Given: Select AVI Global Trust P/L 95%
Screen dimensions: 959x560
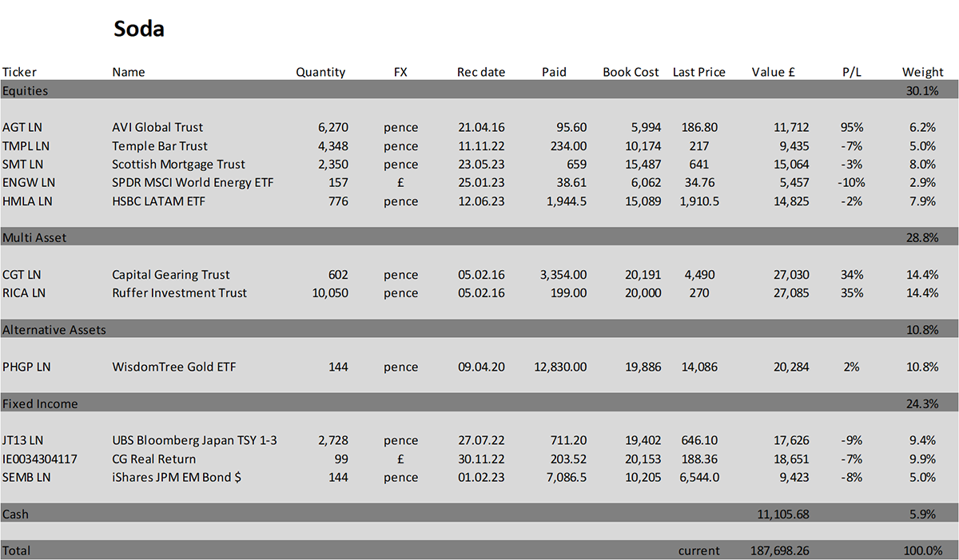Looking at the screenshot, I should click(852, 127).
